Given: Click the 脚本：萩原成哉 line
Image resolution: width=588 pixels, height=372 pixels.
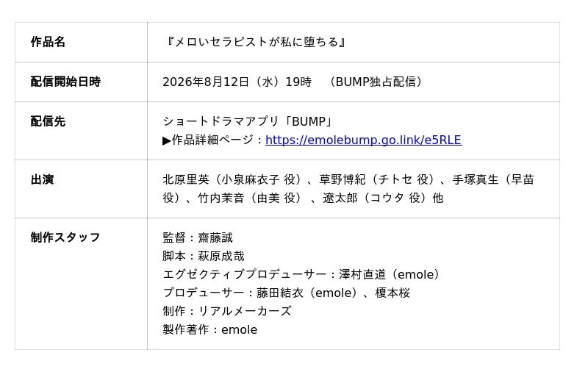Looking at the screenshot, I should [204, 256].
